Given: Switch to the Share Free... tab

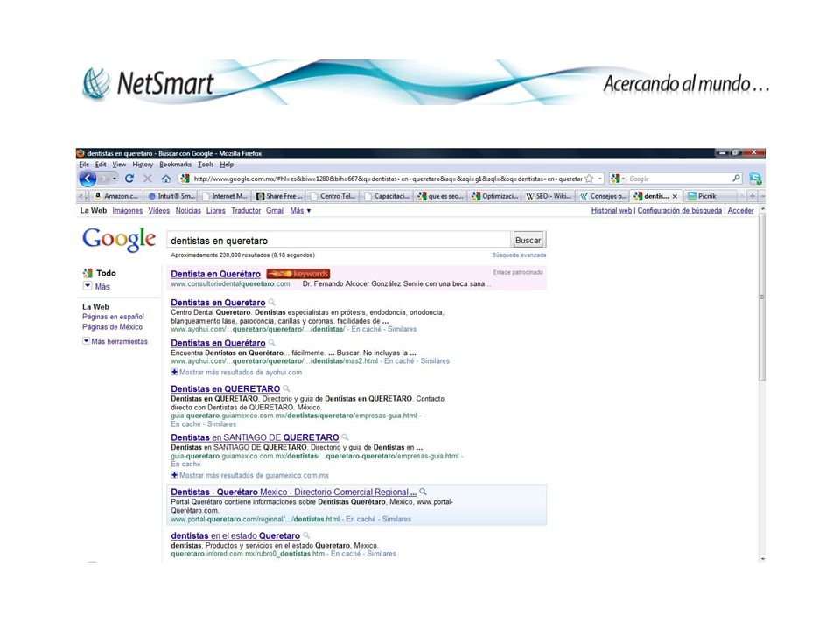Looking at the screenshot, I should [x=279, y=196].
